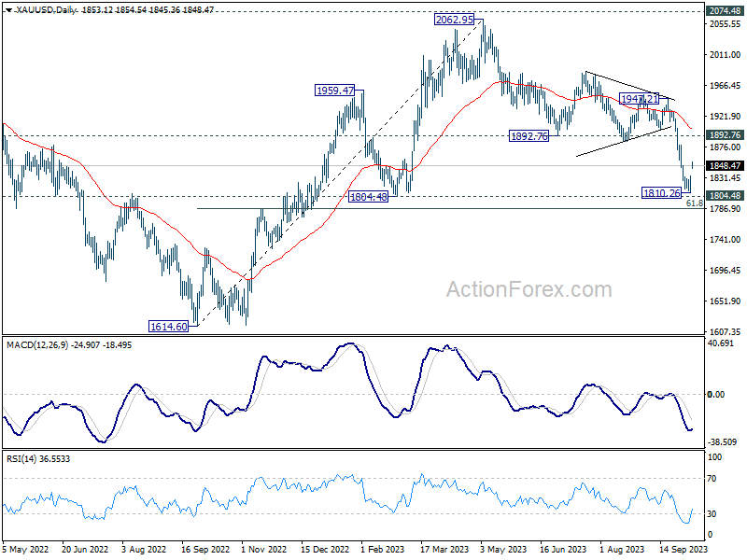Select the 1892.76 chart label box
Viewport: 747px width, 560px height.
tap(529, 136)
